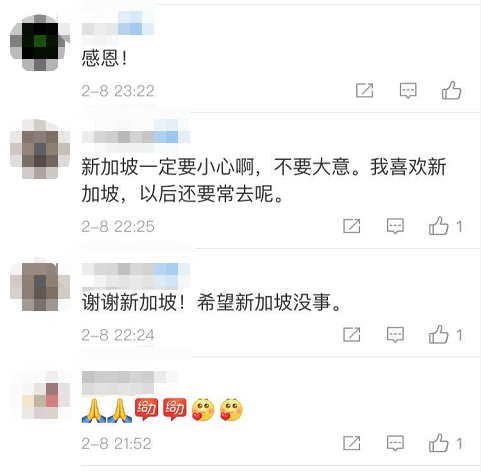The image size is (481, 472).
Task: Reply to the 新加坡一定要小心啊 comment
Action: click(x=395, y=226)
